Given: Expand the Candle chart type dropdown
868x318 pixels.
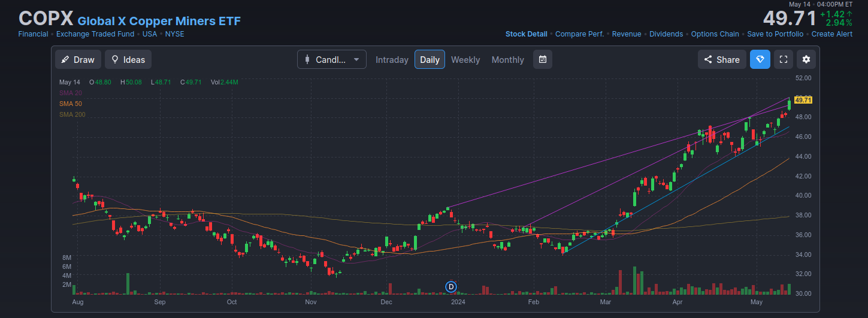Looking at the screenshot, I should 331,60.
